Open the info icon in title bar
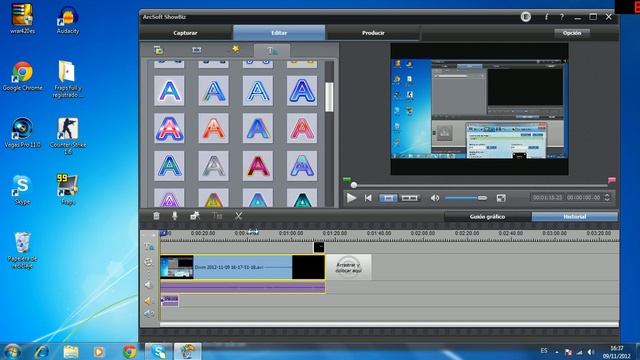The image size is (640, 360). tap(546, 17)
